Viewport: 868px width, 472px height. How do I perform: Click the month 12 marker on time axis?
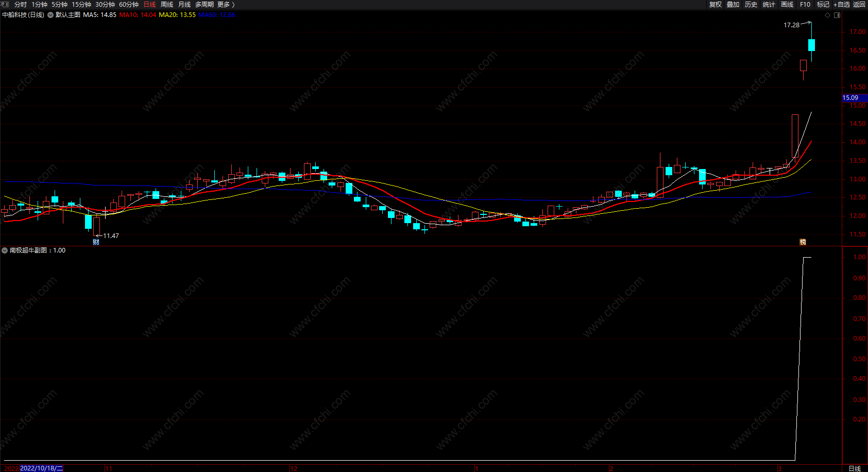[294, 468]
